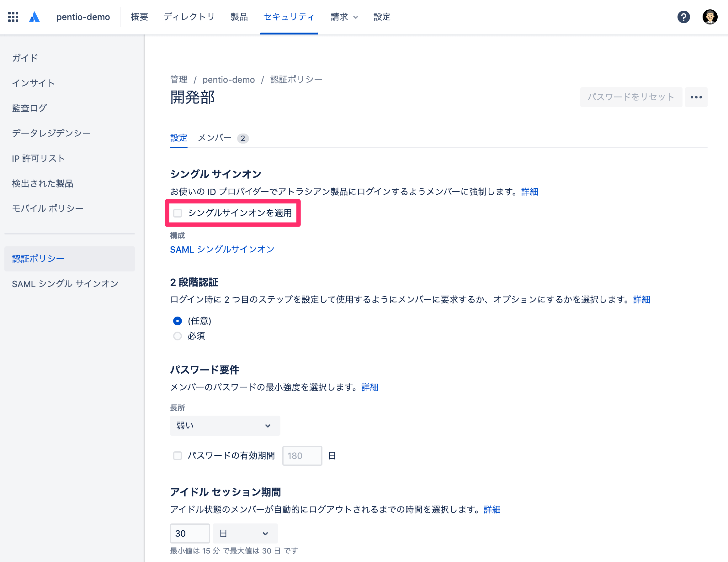Open the 弱い password strength dropdown
Screen dimensions: 728x562
tap(225, 426)
